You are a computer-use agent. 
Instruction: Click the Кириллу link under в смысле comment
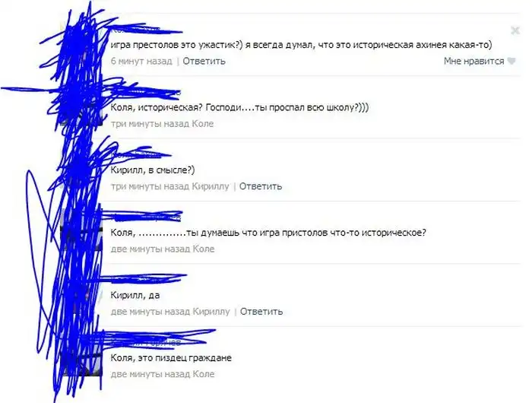tap(211, 186)
